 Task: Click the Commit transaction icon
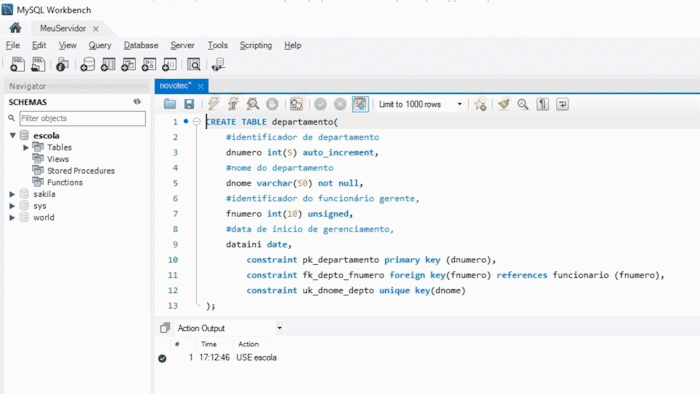point(320,104)
